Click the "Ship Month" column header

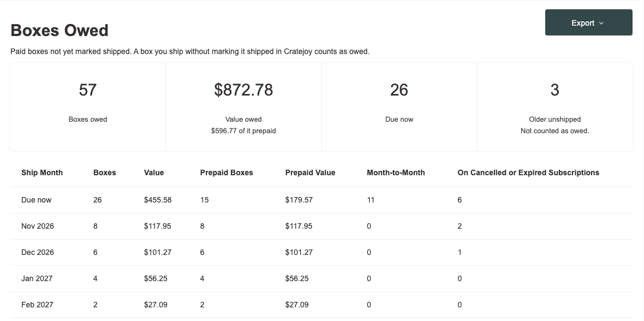[42, 173]
